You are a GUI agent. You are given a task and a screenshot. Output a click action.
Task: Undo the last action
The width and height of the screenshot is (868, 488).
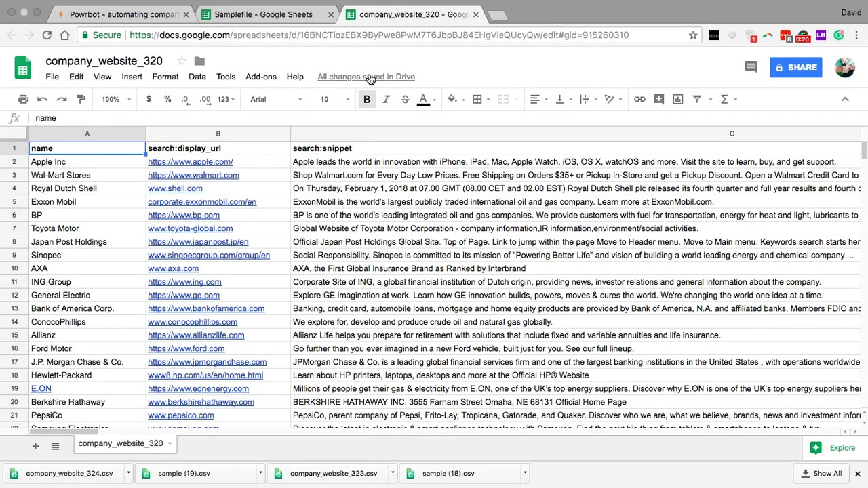[x=42, y=99]
